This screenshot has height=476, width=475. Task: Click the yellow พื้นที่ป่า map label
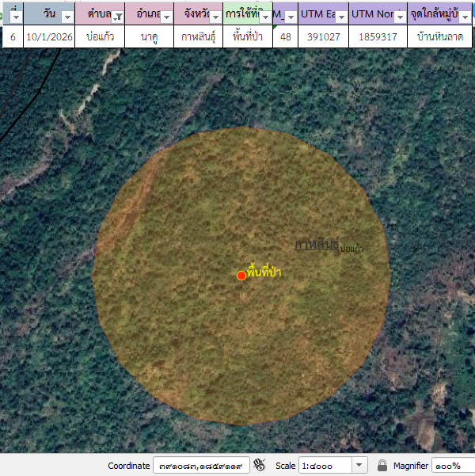pyautogui.click(x=264, y=272)
